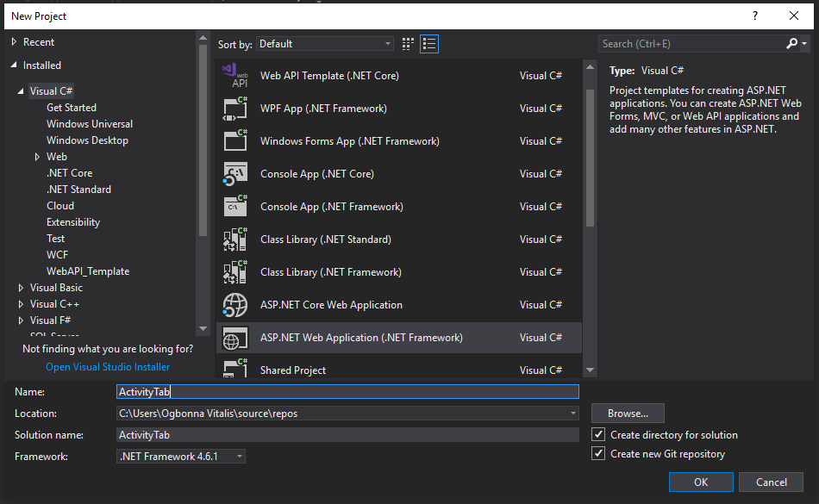This screenshot has height=504, width=819.
Task: Open Visual Studio Installer link
Action: (108, 367)
